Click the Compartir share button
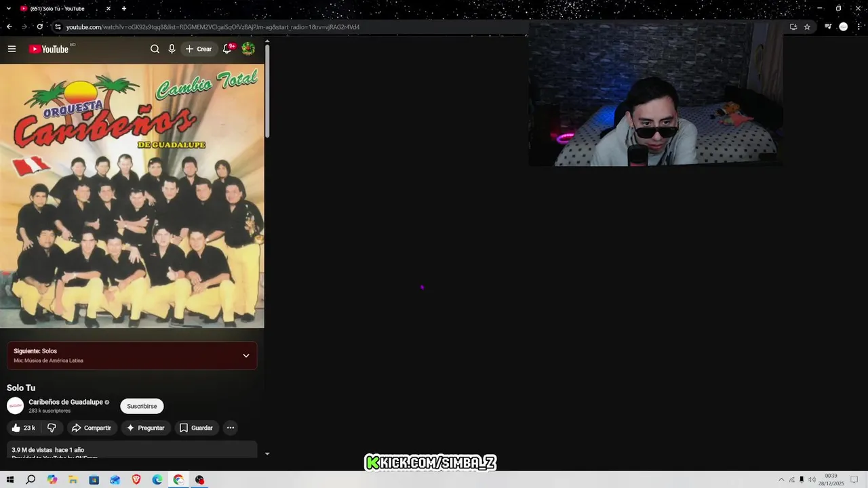The height and width of the screenshot is (488, 868). [92, 428]
